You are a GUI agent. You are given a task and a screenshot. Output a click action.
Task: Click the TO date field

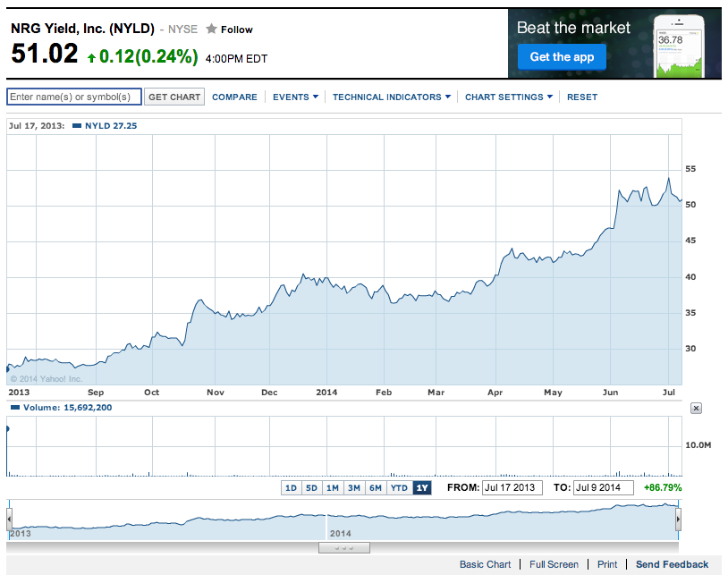point(604,488)
